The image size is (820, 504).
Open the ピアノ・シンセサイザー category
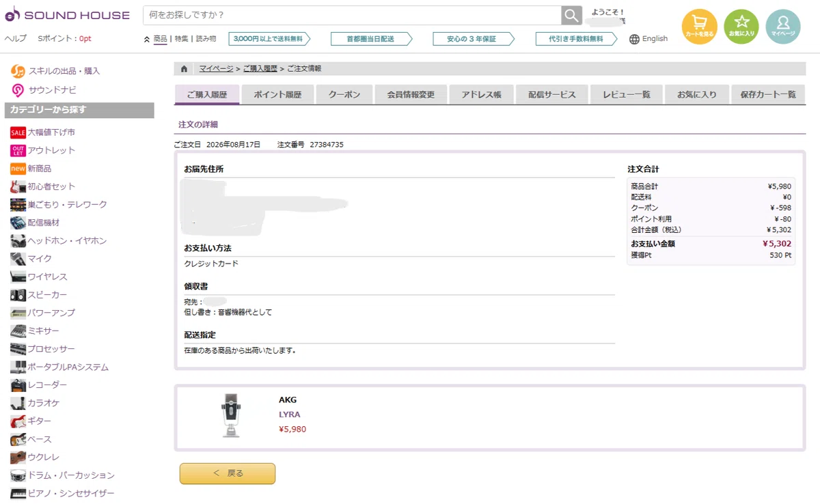click(x=70, y=493)
